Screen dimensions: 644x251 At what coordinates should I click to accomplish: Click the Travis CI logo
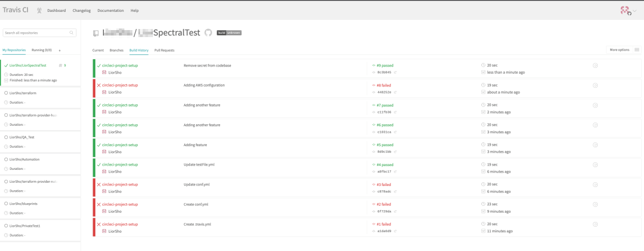click(16, 10)
